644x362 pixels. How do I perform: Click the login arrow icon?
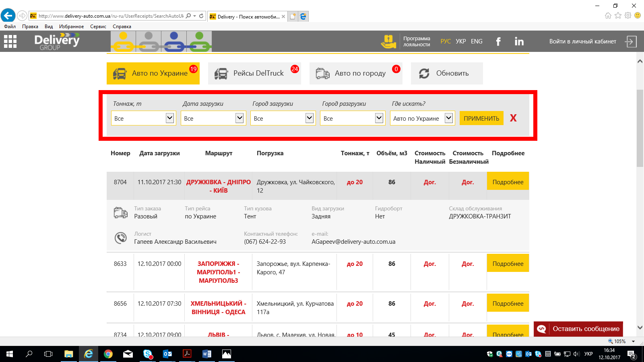click(631, 41)
